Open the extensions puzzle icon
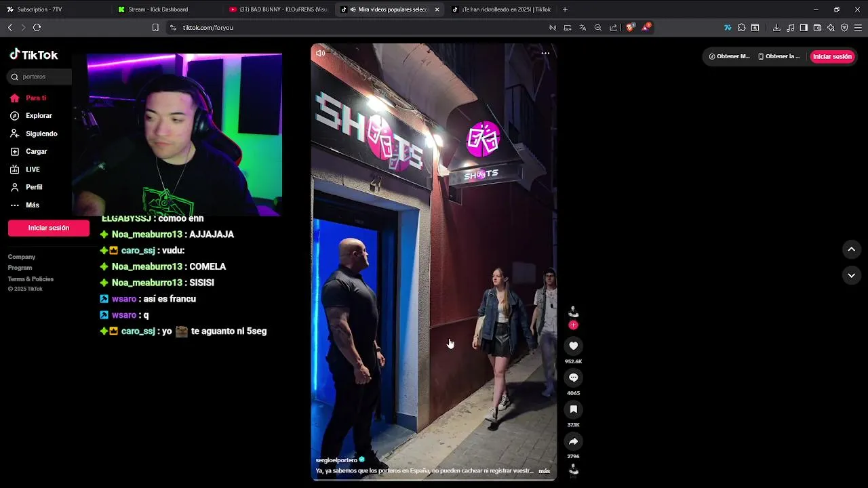The image size is (868, 488). [x=741, y=28]
